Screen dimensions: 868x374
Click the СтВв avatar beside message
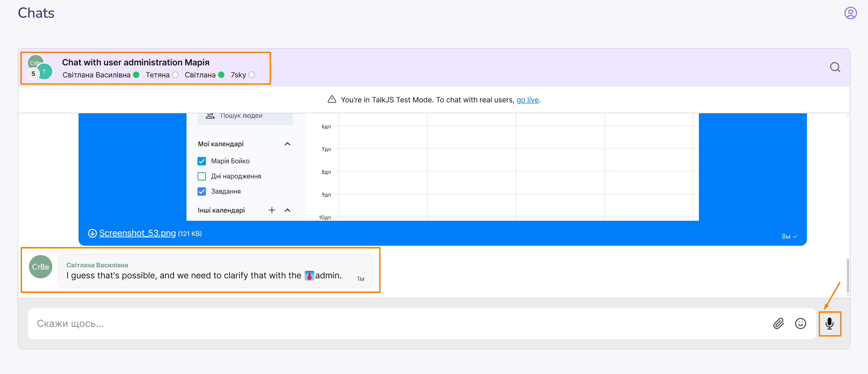coord(40,267)
